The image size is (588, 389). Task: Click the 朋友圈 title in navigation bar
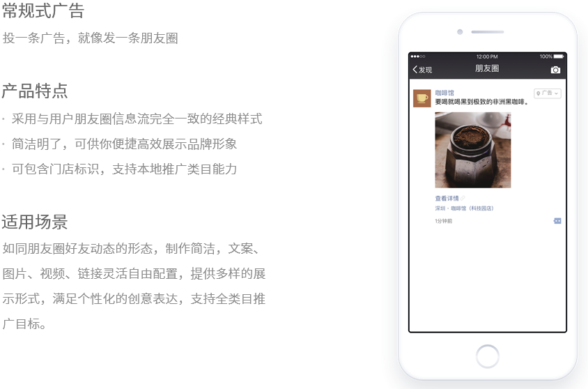[x=487, y=68]
